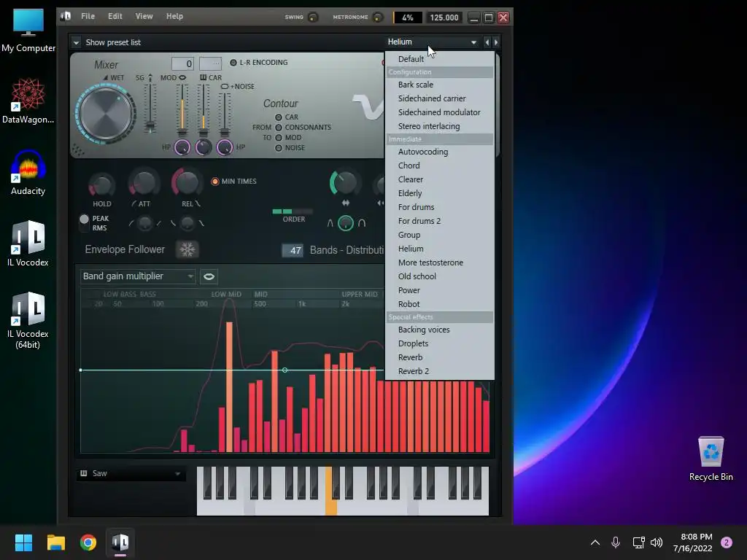Toggle the PEAK/RMS switch
The height and width of the screenshot is (560, 747).
[x=85, y=222]
